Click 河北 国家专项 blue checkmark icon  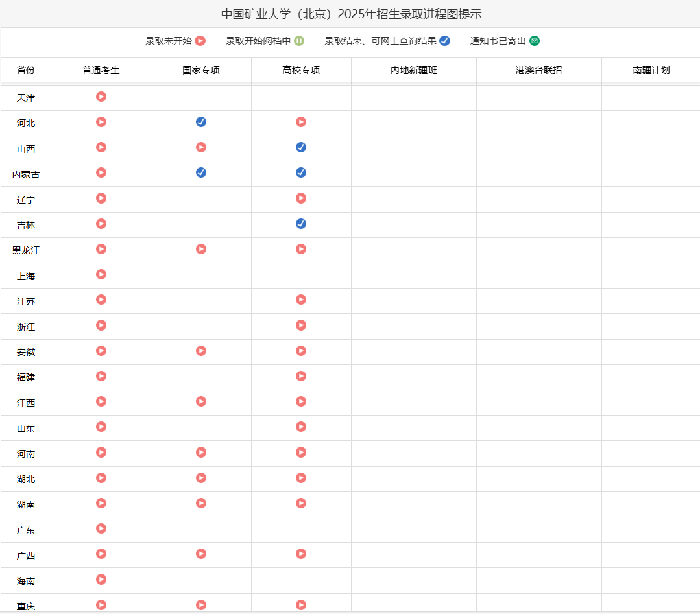pyautogui.click(x=201, y=122)
